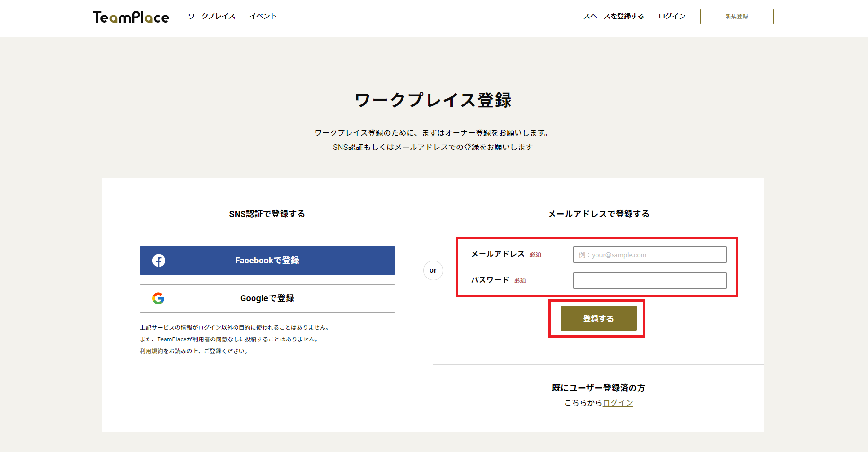Click the line starting 上記サービスの情報が
This screenshot has width=868, height=452.
(235, 328)
